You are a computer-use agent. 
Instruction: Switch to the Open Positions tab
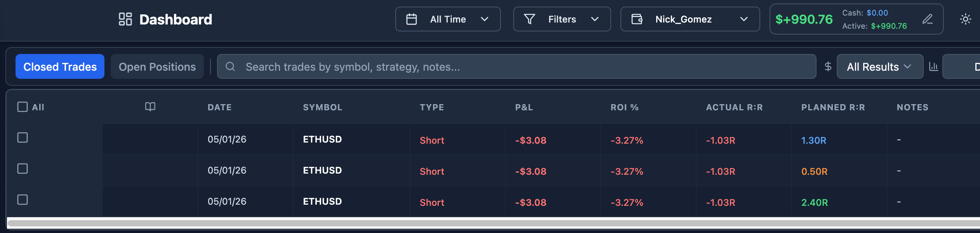pos(157,66)
